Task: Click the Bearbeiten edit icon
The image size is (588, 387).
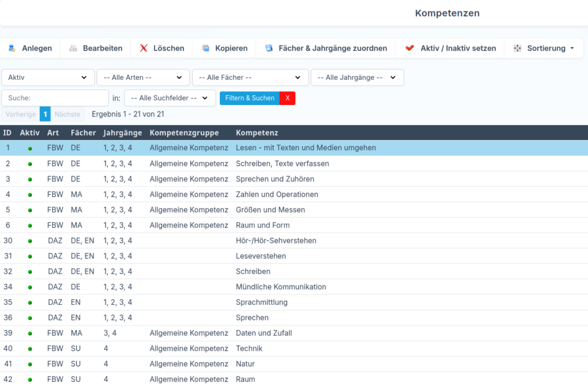Action: 73,48
